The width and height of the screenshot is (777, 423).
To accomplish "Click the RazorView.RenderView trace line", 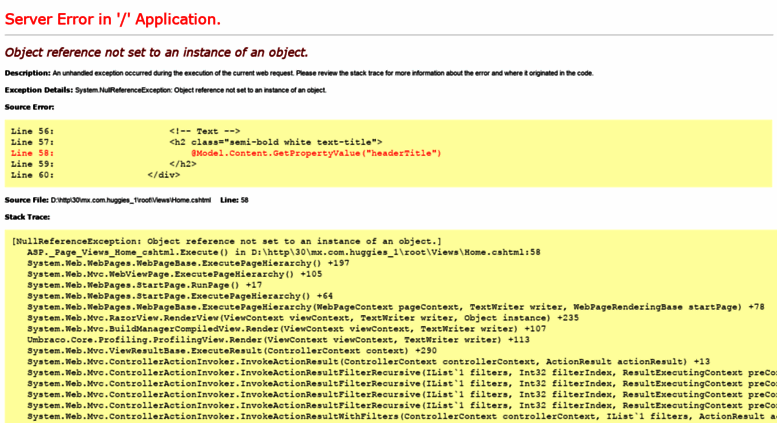I will click(303, 318).
